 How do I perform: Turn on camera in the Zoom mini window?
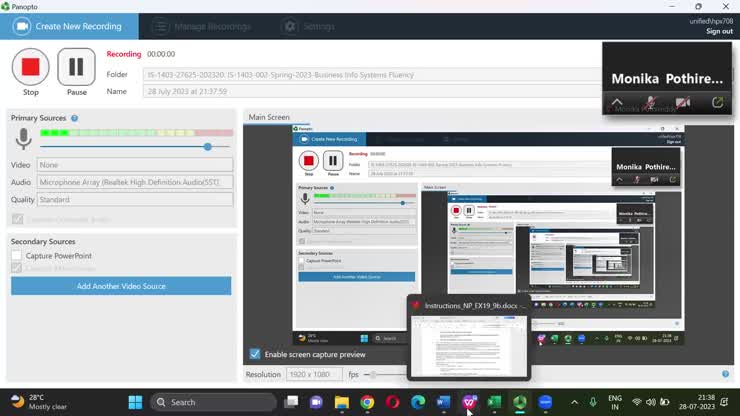tap(683, 103)
